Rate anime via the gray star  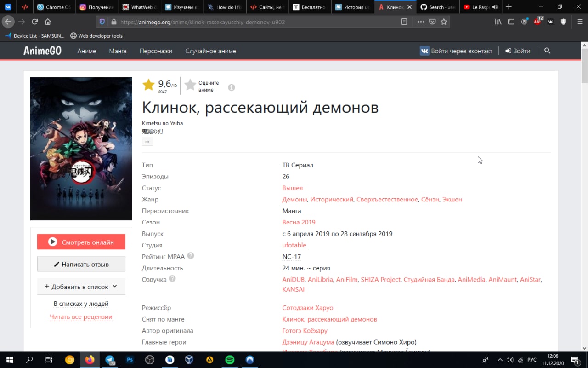190,85
